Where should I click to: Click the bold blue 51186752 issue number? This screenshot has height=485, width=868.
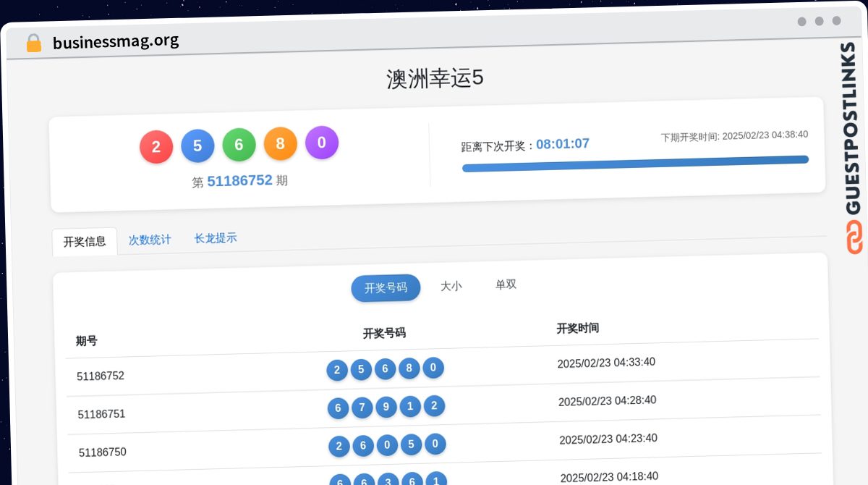point(240,180)
